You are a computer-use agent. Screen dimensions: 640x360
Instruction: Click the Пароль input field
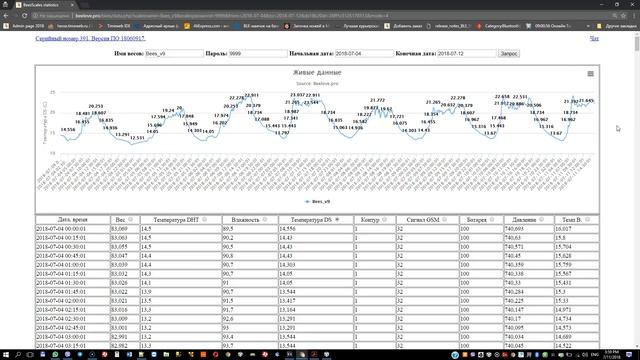[258, 53]
